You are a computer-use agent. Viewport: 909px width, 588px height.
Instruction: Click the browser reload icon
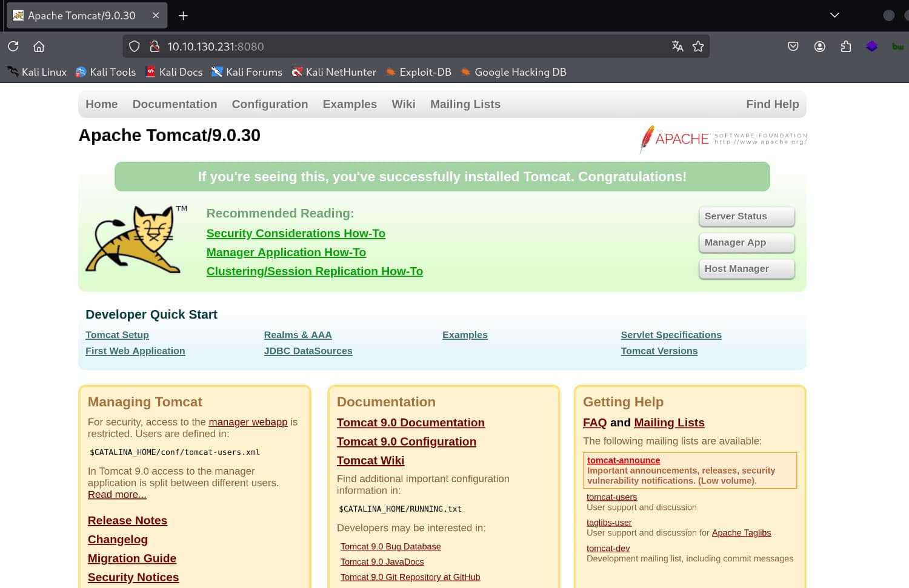13,47
